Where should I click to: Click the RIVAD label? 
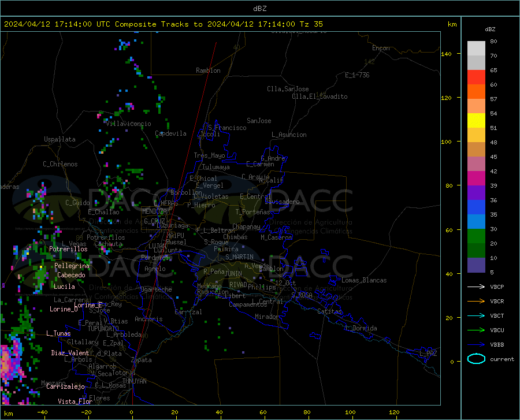239,285
